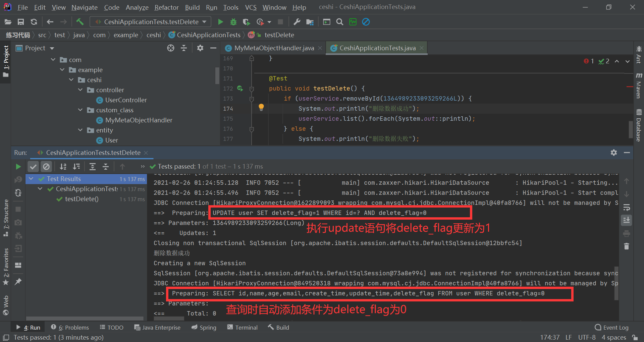
Task: Toggle soft-wrap in console output
Action: click(x=627, y=208)
